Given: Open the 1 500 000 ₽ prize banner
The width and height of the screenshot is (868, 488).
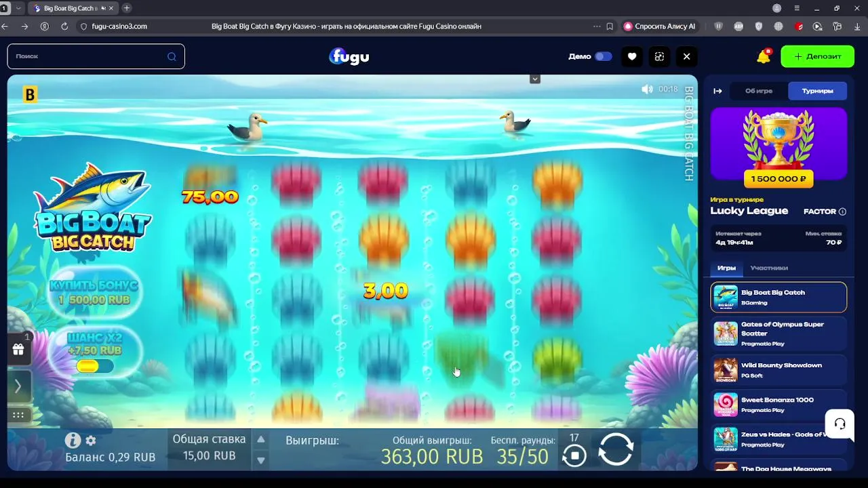Looking at the screenshot, I should pyautogui.click(x=778, y=148).
